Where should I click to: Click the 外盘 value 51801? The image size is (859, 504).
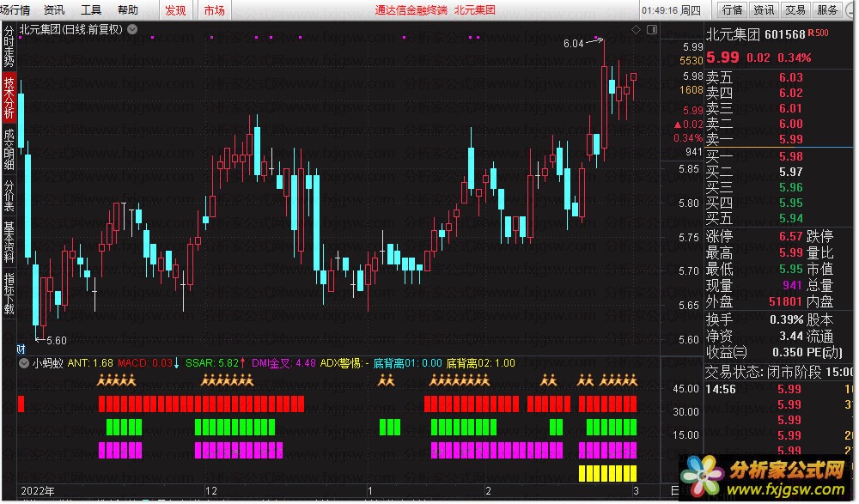(x=786, y=301)
